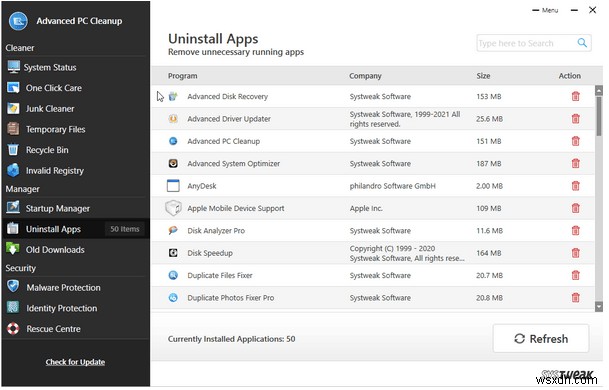Open Old Downloads
This screenshot has height=390, width=609.
point(75,250)
